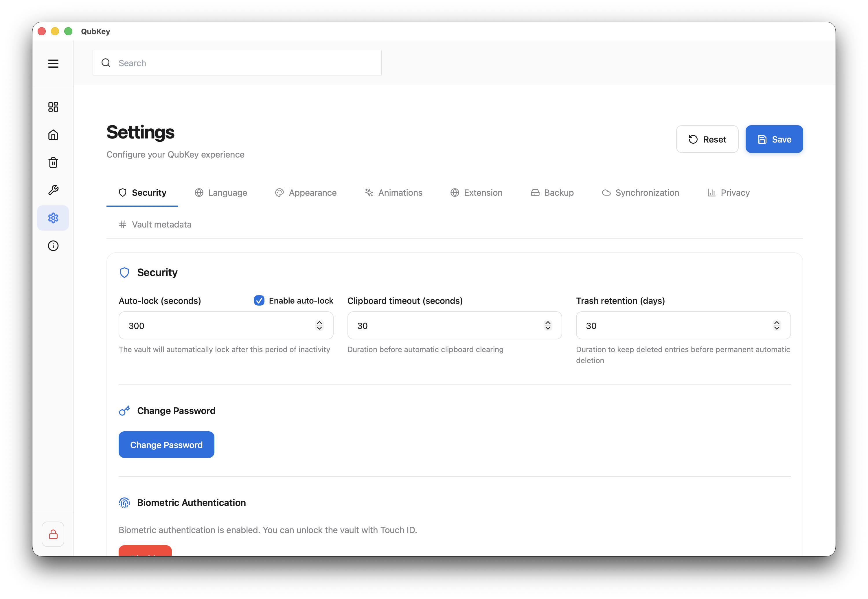Go to the home vault icon
Image resolution: width=868 pixels, height=599 pixels.
click(53, 135)
